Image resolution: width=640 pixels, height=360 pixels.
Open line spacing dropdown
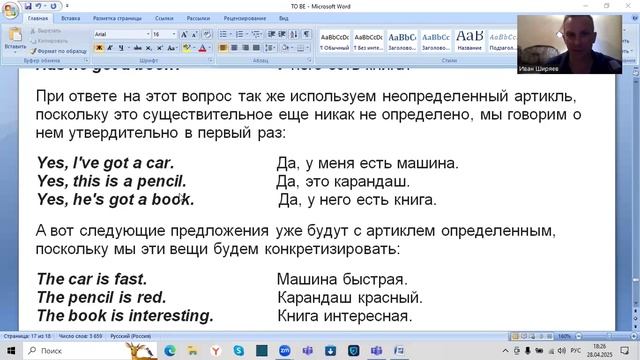click(270, 48)
